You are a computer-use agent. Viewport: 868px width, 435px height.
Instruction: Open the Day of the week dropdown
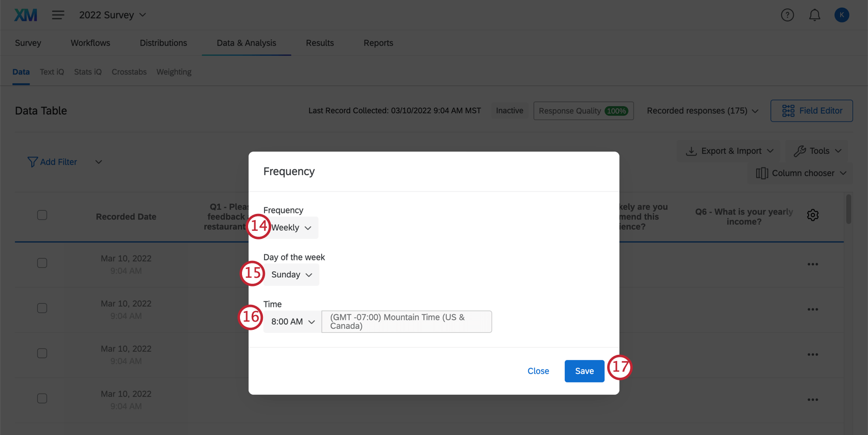coord(292,275)
